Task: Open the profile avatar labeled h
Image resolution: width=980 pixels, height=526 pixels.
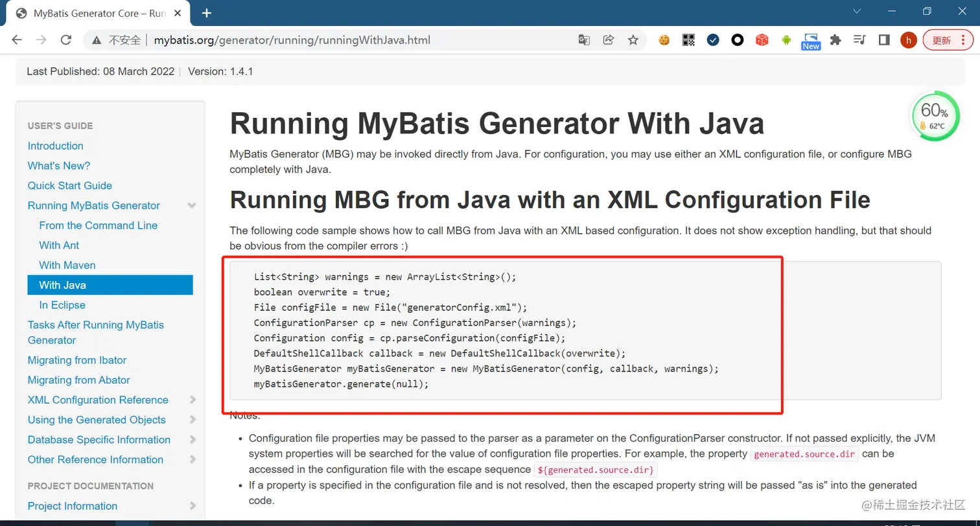Action: click(x=909, y=40)
